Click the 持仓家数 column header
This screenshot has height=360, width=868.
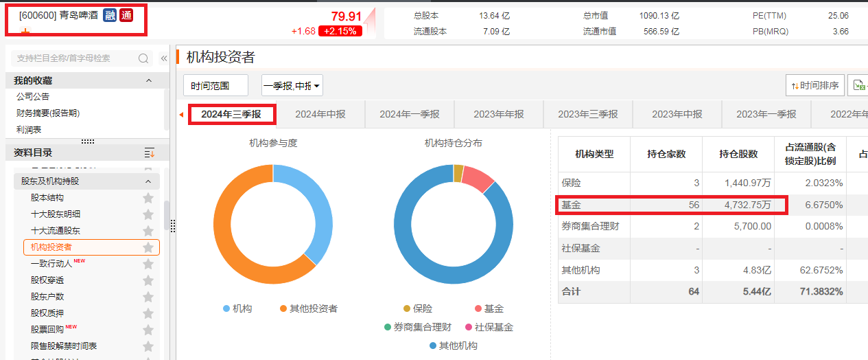pos(666,154)
